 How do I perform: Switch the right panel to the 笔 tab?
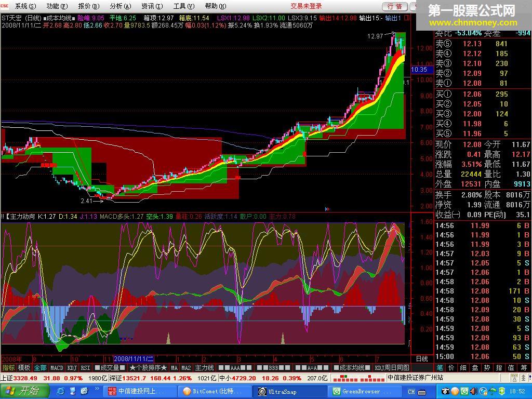pyautogui.click(x=440, y=367)
